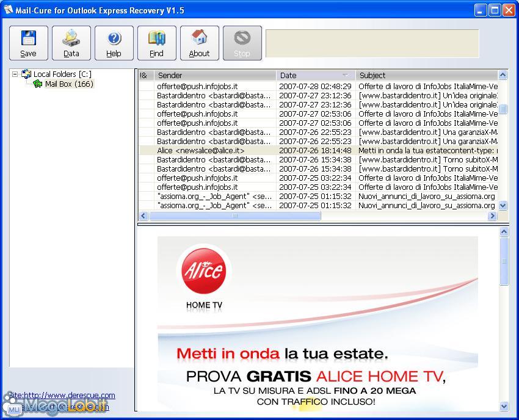This screenshot has height=420, width=519.
Task: Click the red Alice Home TV logo
Action: (204, 271)
